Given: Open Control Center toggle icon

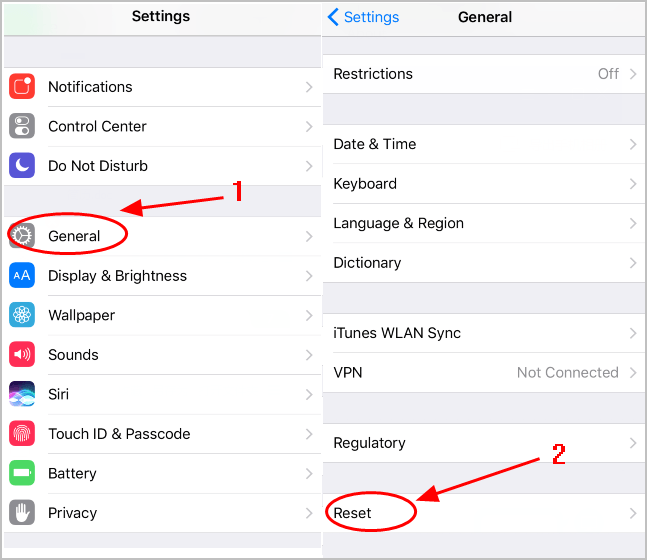Looking at the screenshot, I should point(22,126).
